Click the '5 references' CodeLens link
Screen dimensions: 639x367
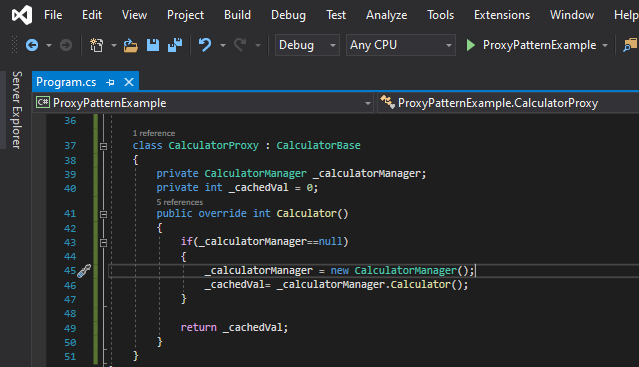180,202
